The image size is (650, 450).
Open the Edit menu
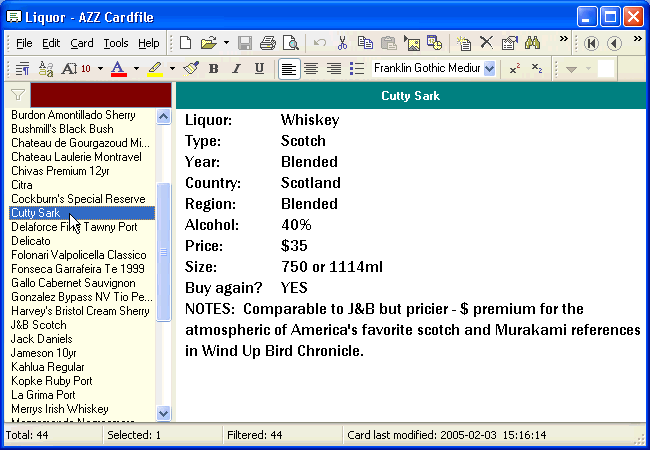pos(51,43)
